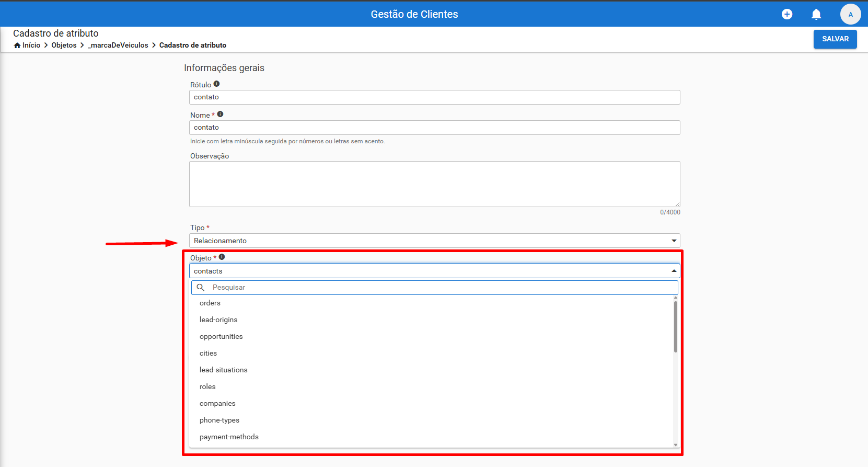Open _marcaDeVeiculos breadcrumb link
Screen dimensions: 868x467
coord(118,45)
